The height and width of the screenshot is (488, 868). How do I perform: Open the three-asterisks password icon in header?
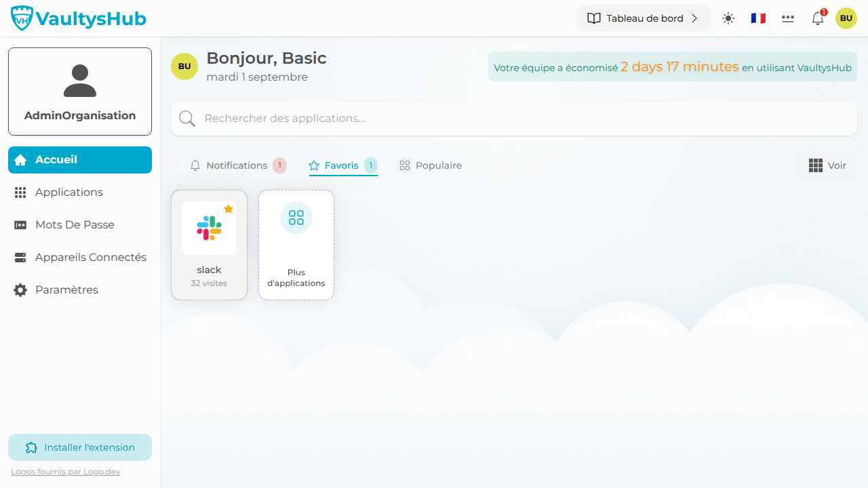point(788,18)
